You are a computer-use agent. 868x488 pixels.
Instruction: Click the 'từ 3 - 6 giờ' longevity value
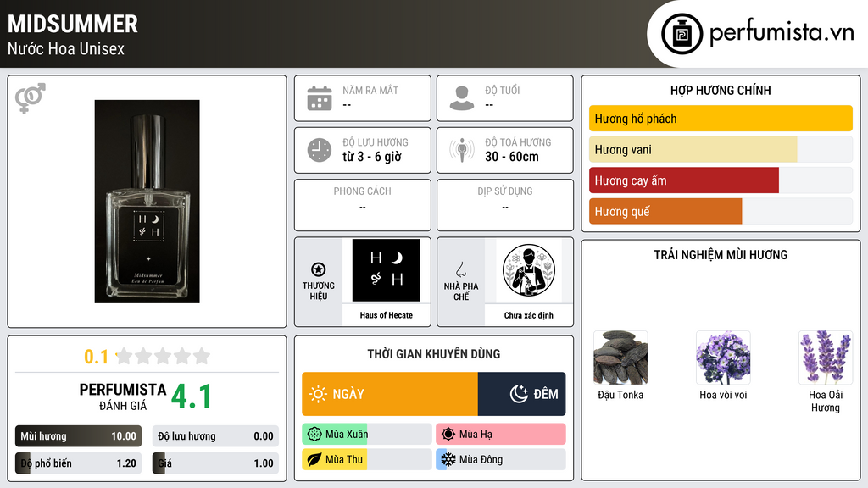click(x=372, y=157)
